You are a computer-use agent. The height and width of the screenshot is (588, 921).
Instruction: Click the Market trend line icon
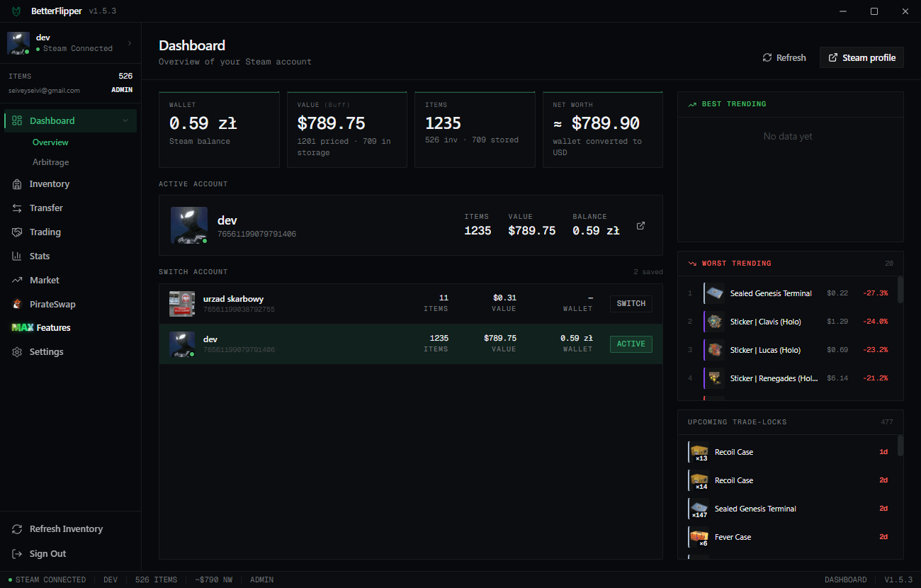pos(17,281)
